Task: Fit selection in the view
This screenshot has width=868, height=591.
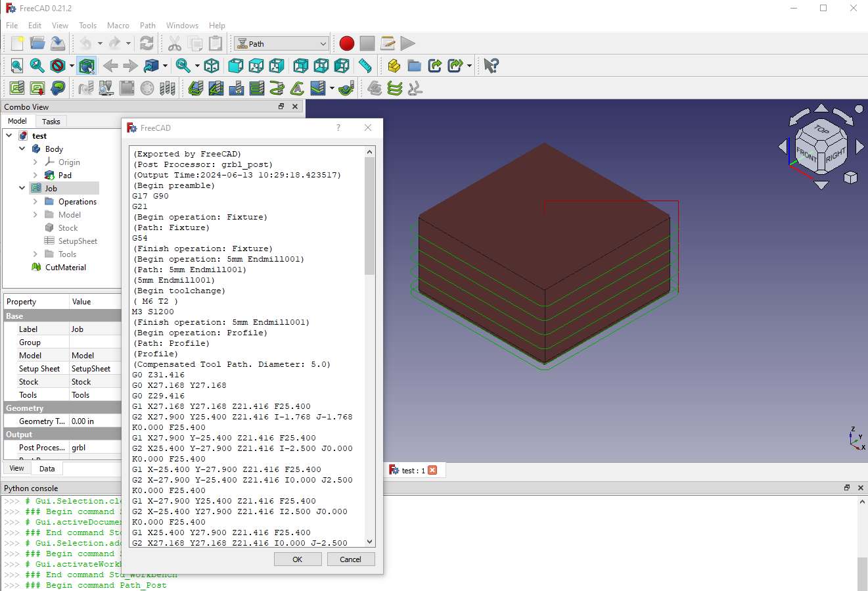Action: 37,66
